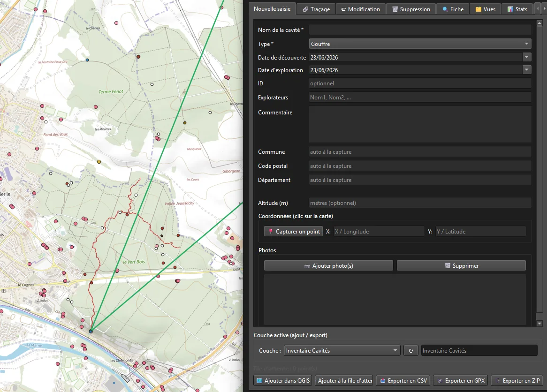Viewport: 547px width, 392px height.
Task: Click the Explorateurs name field
Action: (420, 98)
